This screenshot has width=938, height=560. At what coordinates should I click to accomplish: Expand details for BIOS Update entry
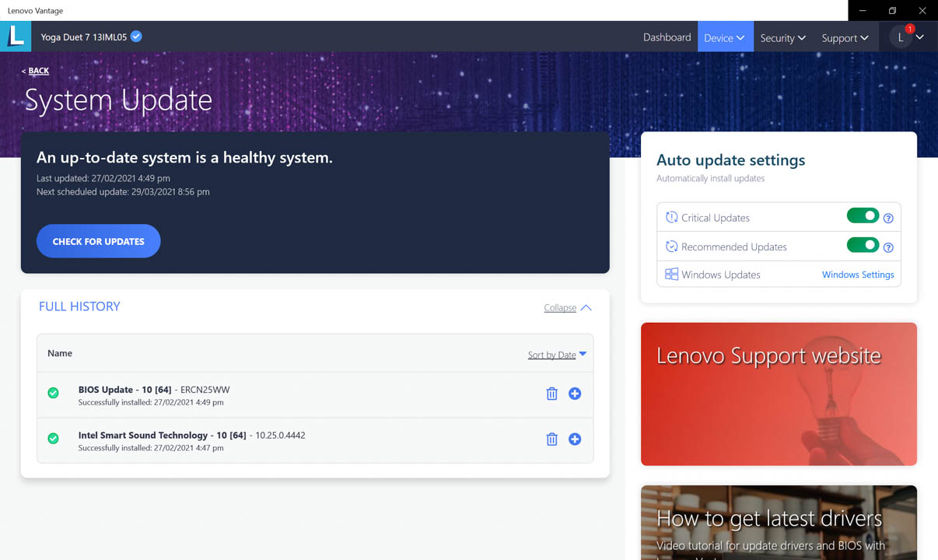pos(575,394)
